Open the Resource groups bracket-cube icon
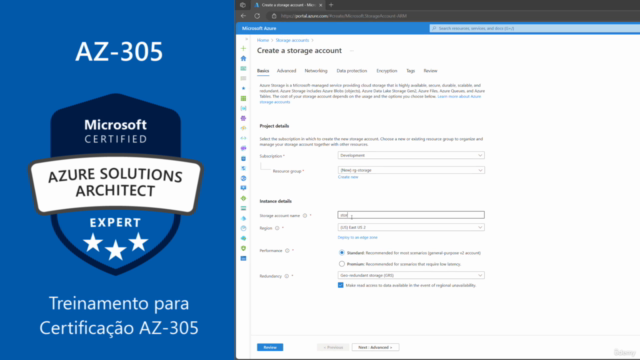The height and width of the screenshot is (360, 640). coord(244,108)
